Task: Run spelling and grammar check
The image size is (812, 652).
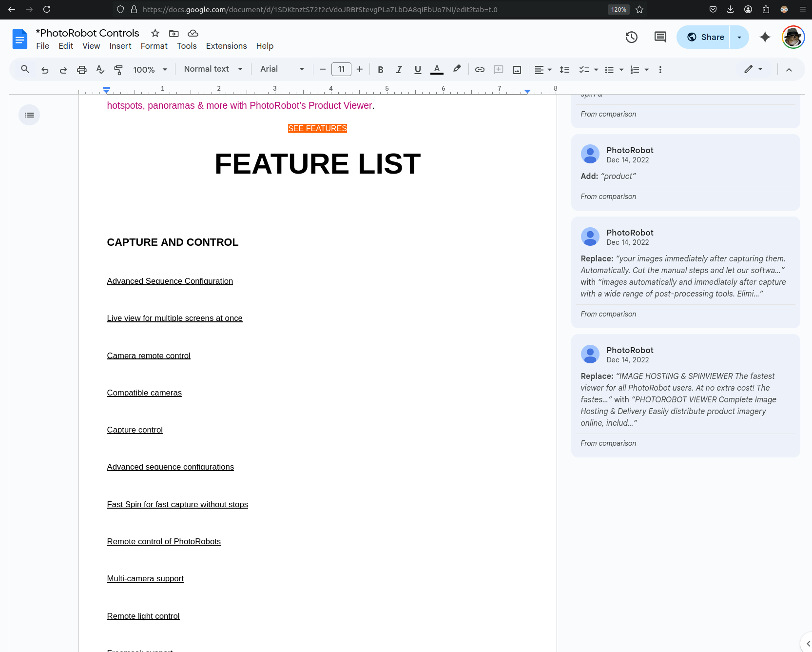Action: (100, 70)
